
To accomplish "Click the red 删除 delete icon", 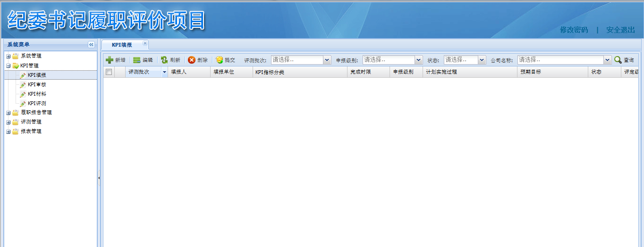I will point(192,60).
